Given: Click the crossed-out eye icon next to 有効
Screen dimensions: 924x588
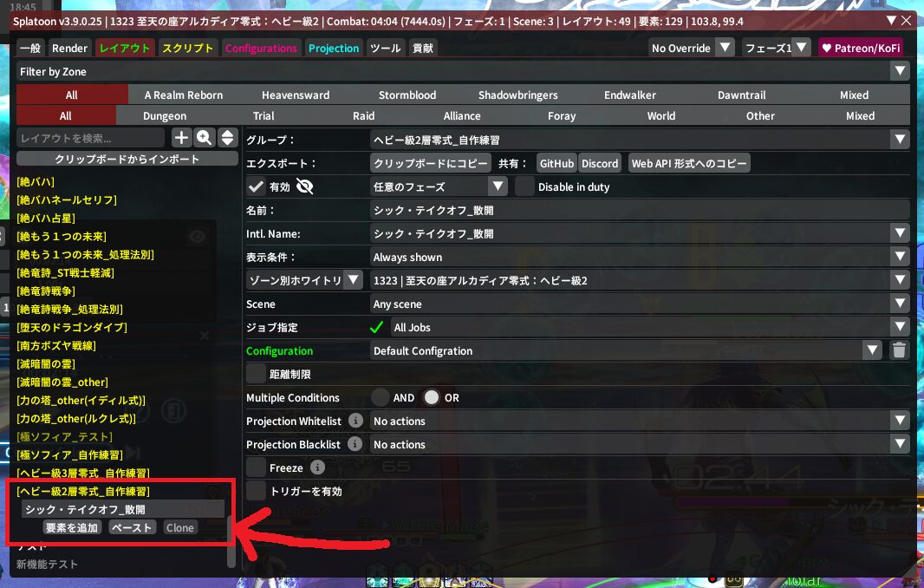Looking at the screenshot, I should point(304,186).
